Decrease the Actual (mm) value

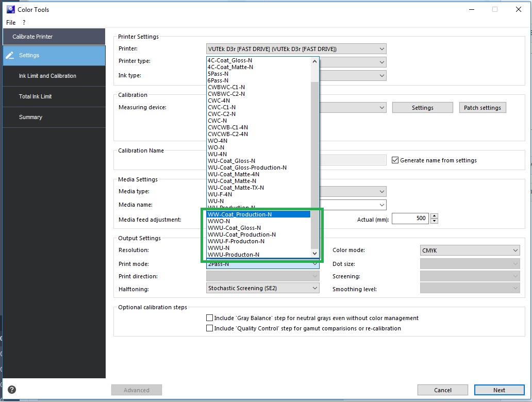click(434, 221)
